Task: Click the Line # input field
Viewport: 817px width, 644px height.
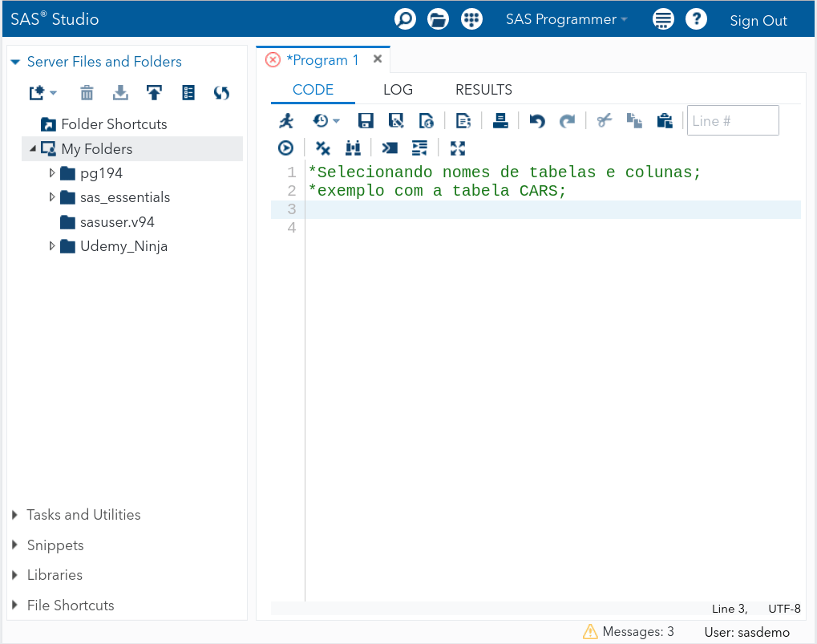Action: point(733,120)
